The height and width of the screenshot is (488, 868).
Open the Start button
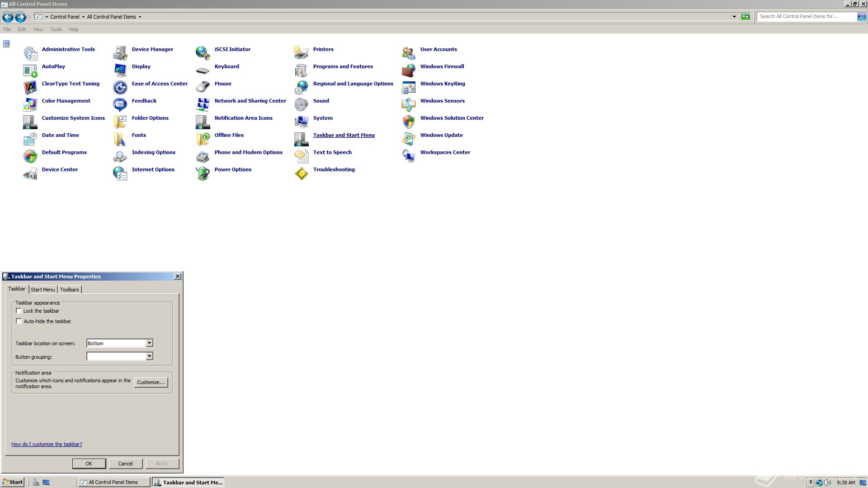pyautogui.click(x=13, y=482)
